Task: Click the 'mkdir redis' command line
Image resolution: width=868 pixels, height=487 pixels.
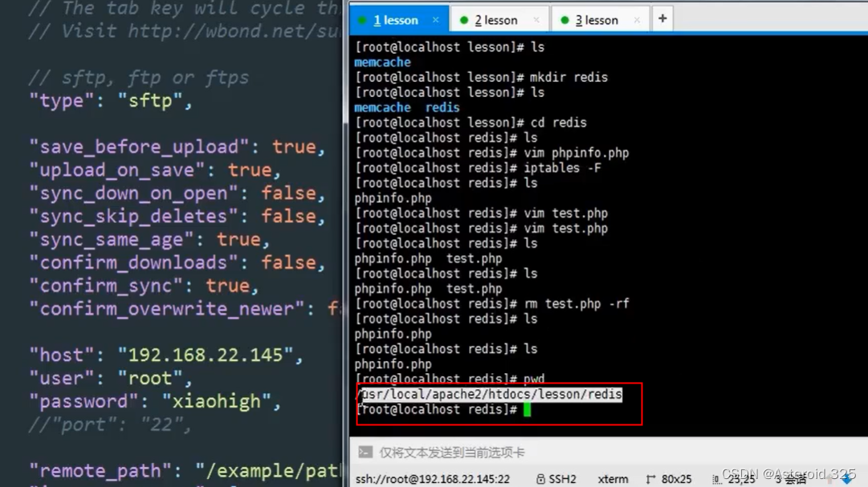Action: coord(481,78)
